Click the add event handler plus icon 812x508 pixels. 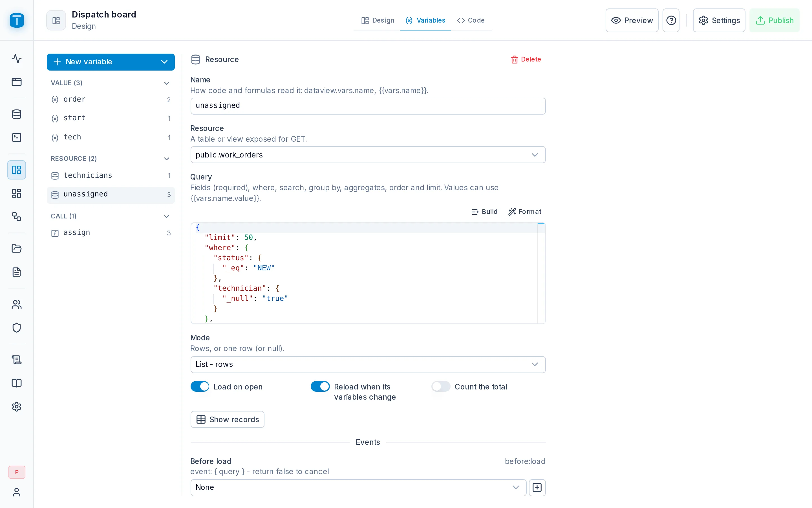pos(537,487)
